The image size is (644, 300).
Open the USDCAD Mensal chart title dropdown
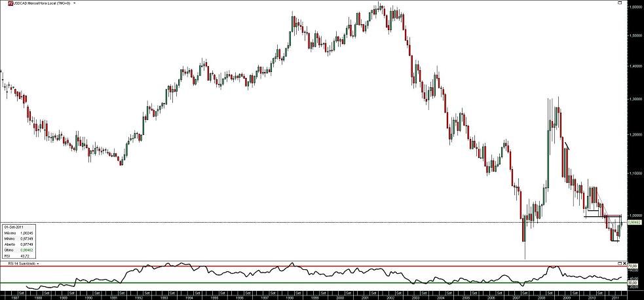[x=74, y=3]
